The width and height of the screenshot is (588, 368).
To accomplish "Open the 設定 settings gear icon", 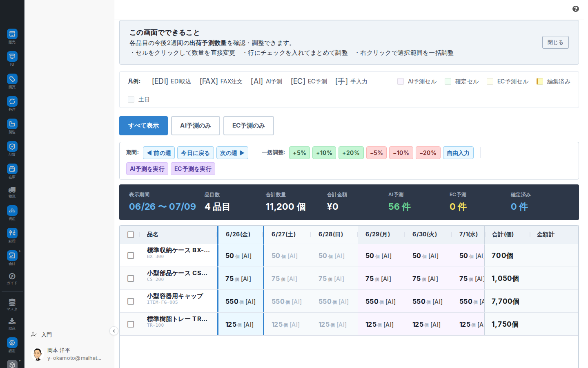I will [12, 343].
